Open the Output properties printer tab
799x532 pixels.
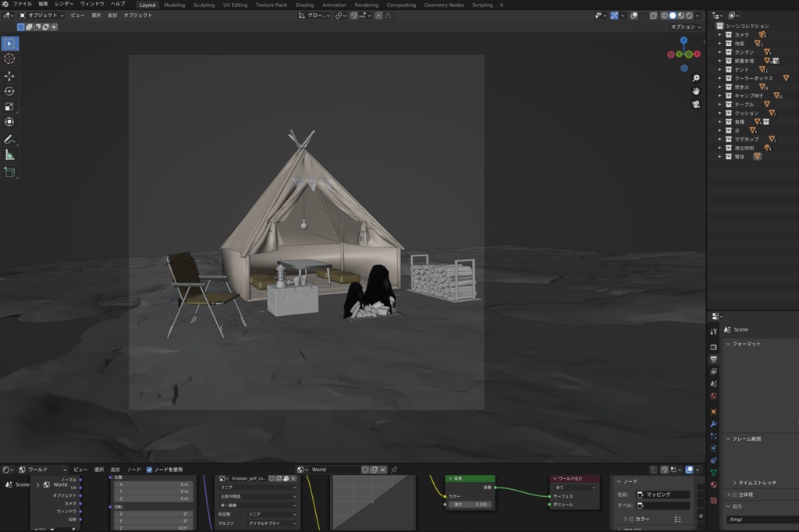[x=713, y=360]
